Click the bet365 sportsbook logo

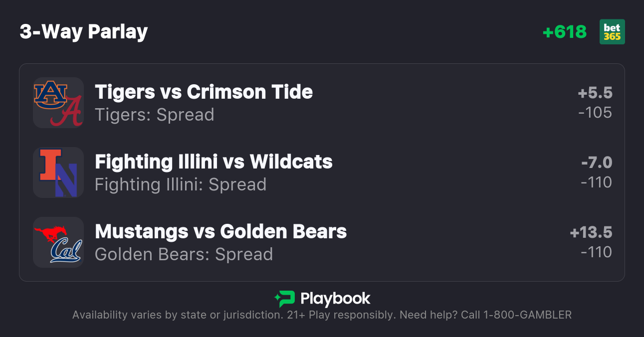612,32
